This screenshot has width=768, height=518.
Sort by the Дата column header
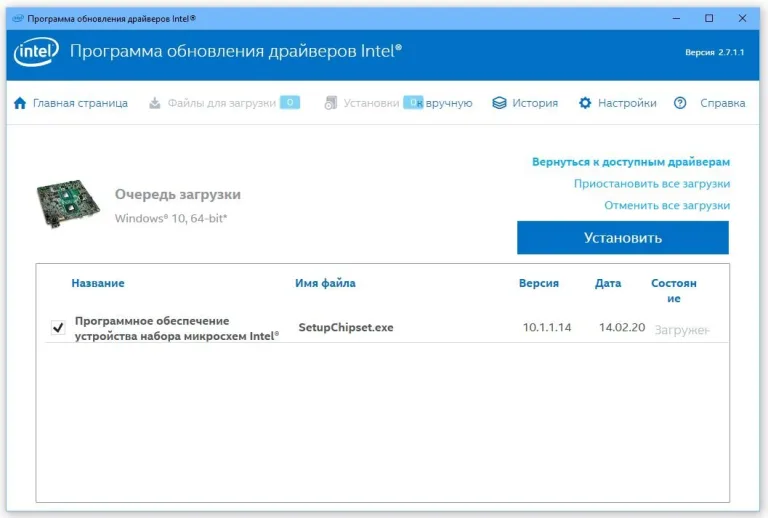[x=608, y=283]
